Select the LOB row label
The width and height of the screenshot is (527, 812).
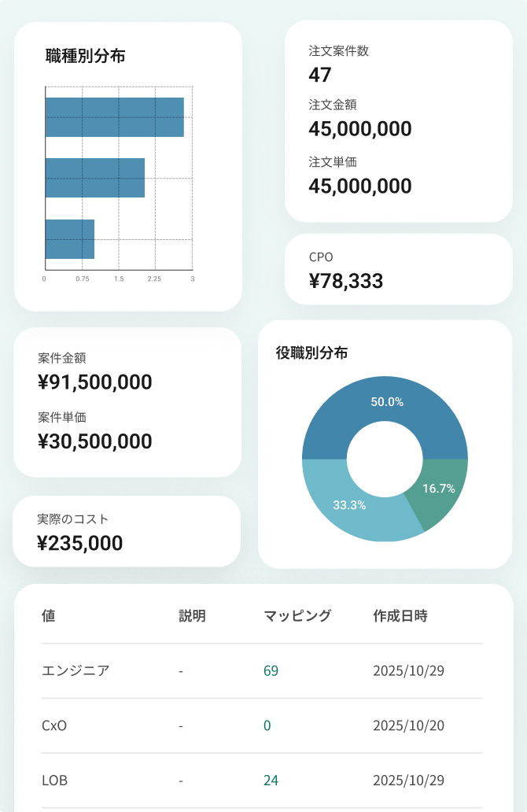tap(54, 781)
